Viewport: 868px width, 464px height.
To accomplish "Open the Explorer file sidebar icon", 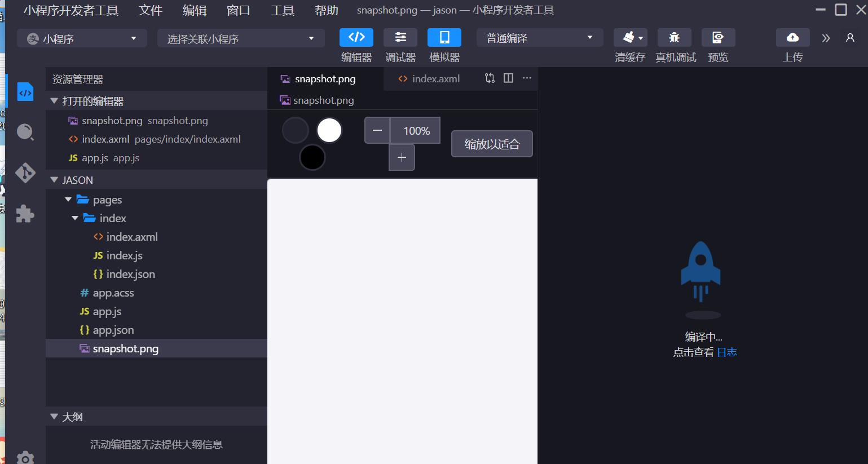I will 25,92.
